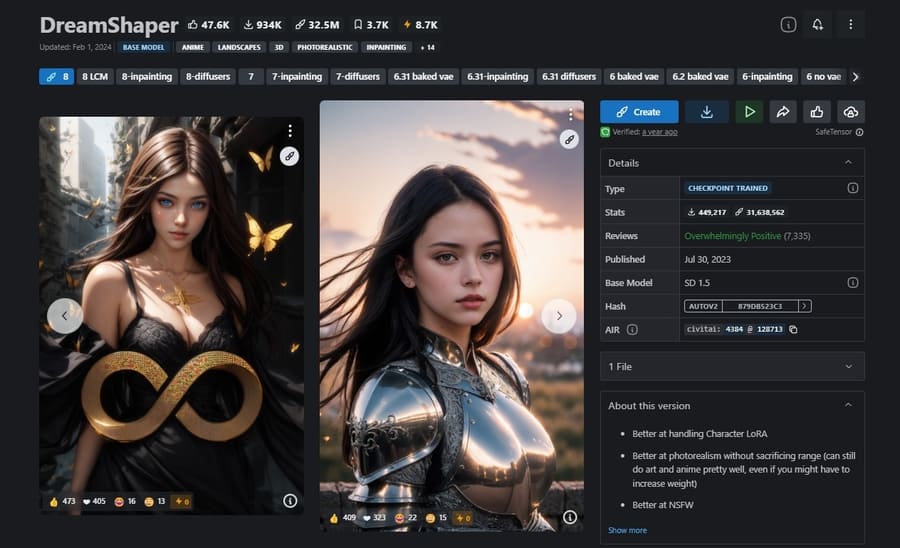Click thumbs up 473 reaction on butterfly image
This screenshot has width=900, height=548.
coord(63,502)
